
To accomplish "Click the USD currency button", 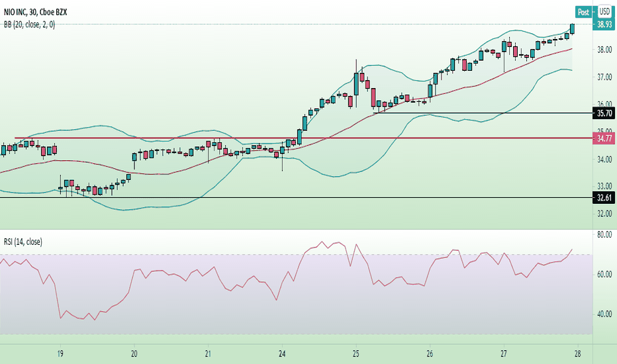I will click(604, 12).
